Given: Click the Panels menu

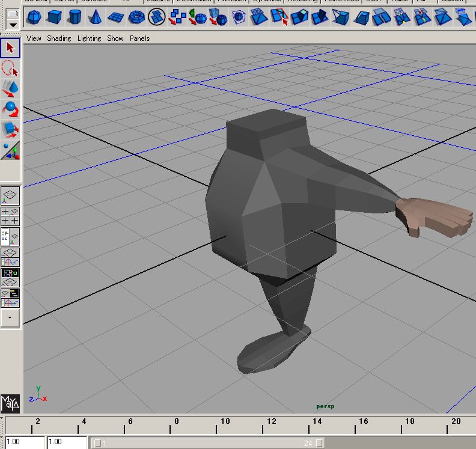Looking at the screenshot, I should click(139, 38).
